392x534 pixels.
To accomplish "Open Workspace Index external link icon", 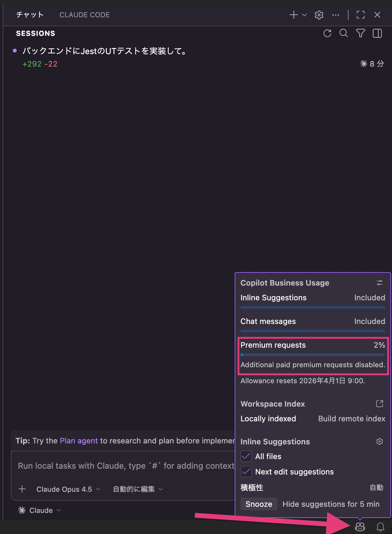I will tap(380, 404).
